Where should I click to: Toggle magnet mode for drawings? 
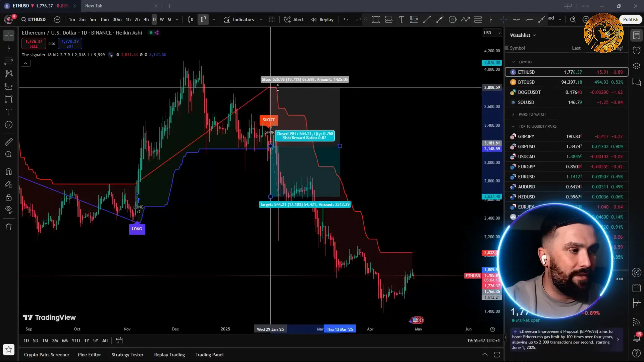pyautogui.click(x=9, y=172)
